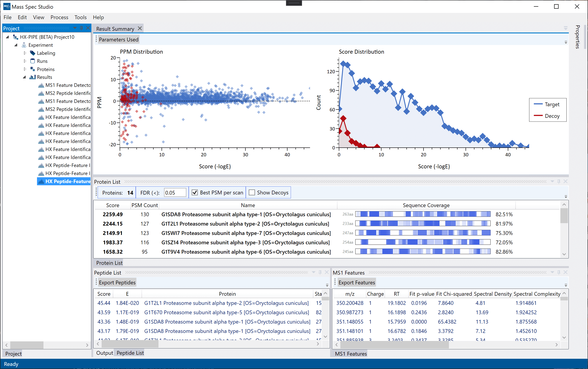Click the Labeling tag icon
This screenshot has height=369, width=588.
coord(33,53)
